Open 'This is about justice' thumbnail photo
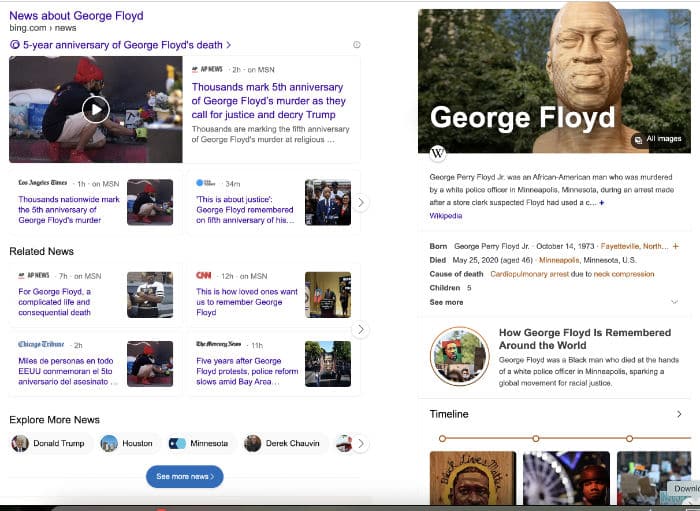700x511 pixels. (x=328, y=202)
